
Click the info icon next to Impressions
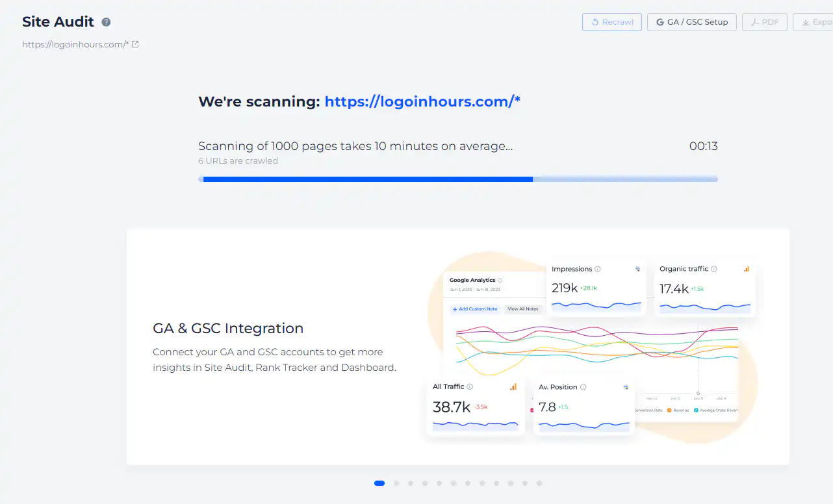tap(598, 269)
